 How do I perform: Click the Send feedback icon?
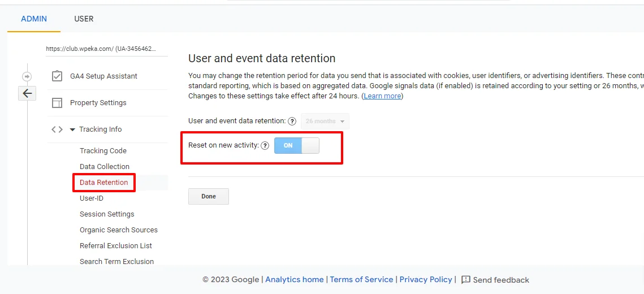pyautogui.click(x=466, y=280)
